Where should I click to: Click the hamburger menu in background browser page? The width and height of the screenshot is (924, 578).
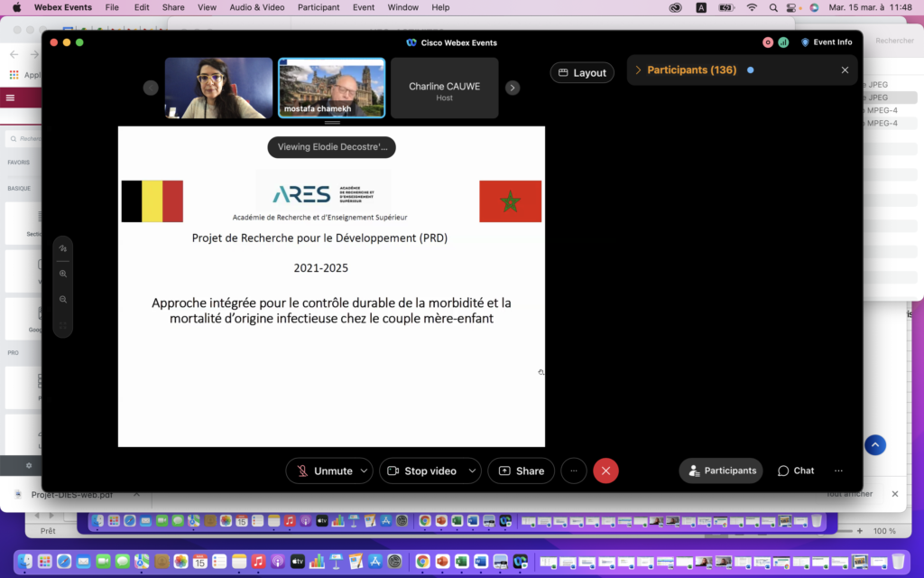[x=10, y=98]
